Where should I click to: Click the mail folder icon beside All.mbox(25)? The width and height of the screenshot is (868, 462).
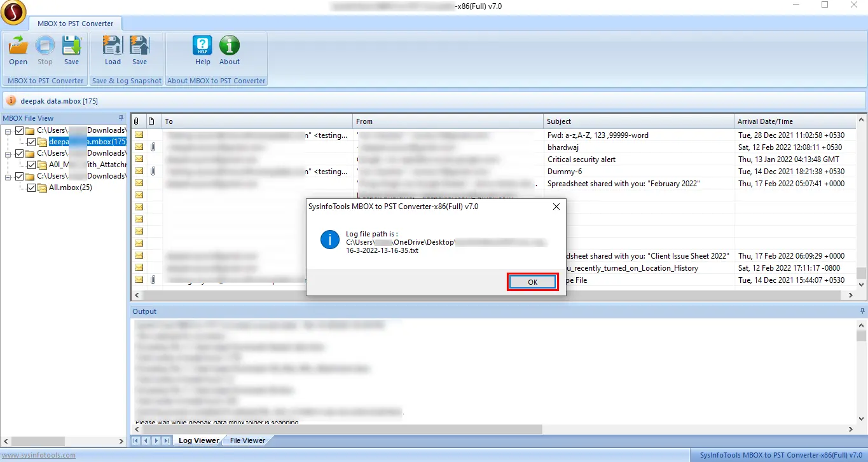pos(43,187)
